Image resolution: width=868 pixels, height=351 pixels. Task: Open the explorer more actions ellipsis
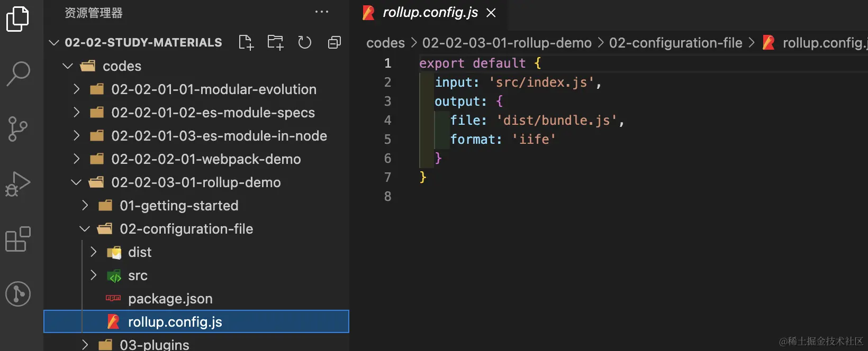[322, 12]
